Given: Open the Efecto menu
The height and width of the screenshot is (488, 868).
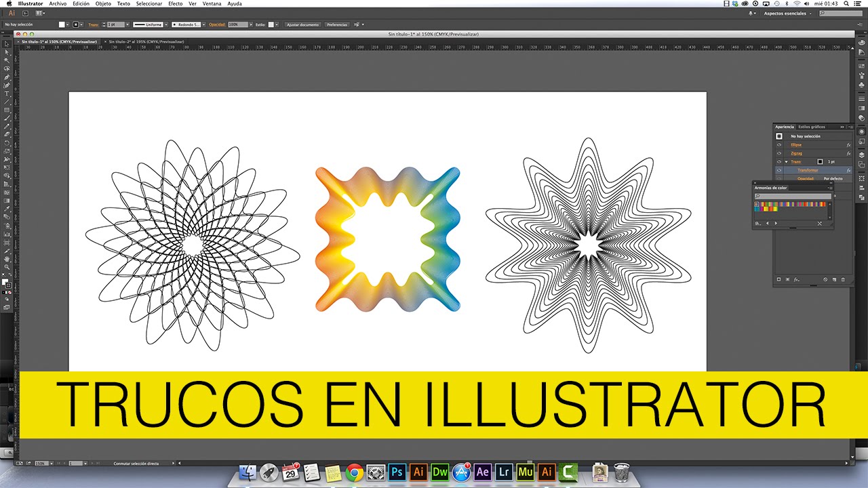Looking at the screenshot, I should (175, 3).
